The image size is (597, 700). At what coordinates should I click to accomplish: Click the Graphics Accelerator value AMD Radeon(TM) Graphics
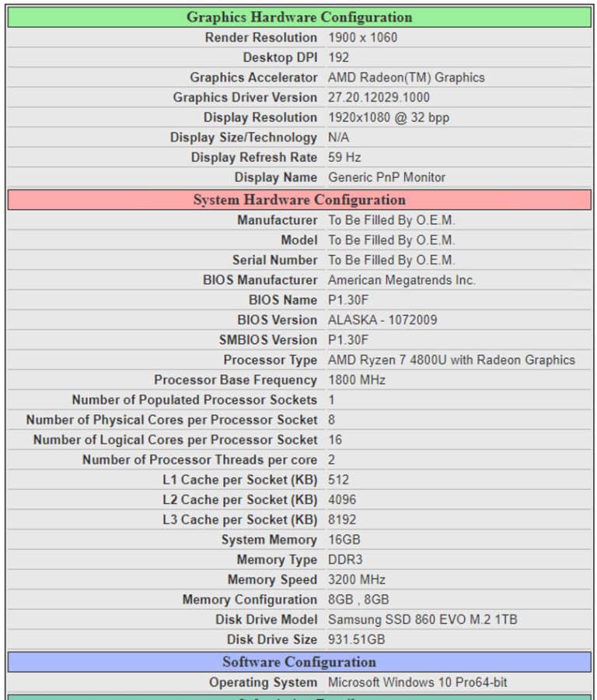406,77
